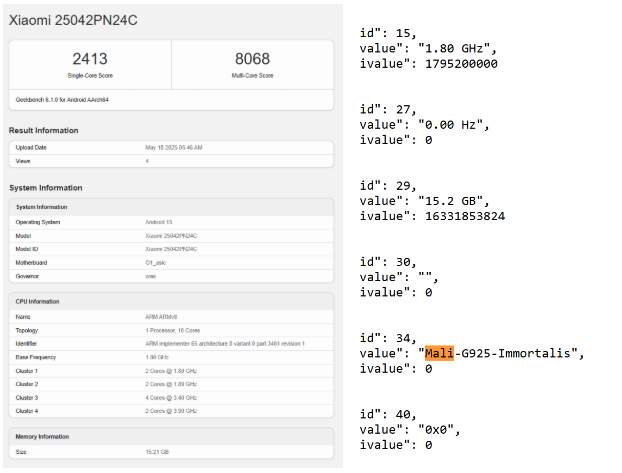Click the 'Identifier' label
The height and width of the screenshot is (473, 622).
pyautogui.click(x=26, y=344)
